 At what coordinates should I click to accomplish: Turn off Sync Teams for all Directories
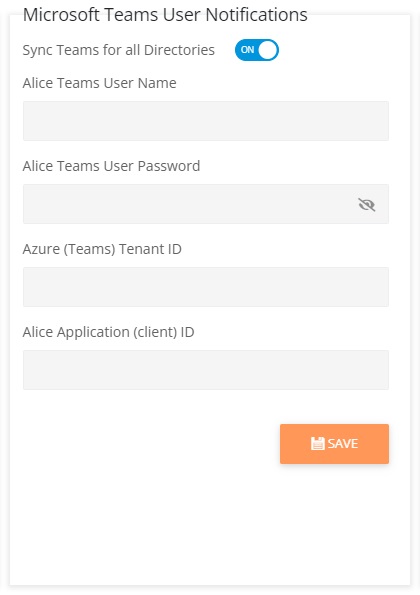click(257, 50)
